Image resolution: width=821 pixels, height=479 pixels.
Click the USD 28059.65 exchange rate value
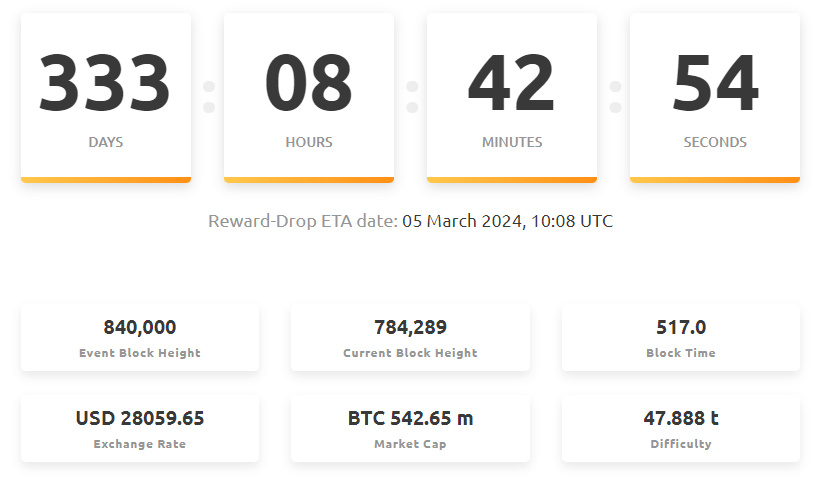pos(140,418)
